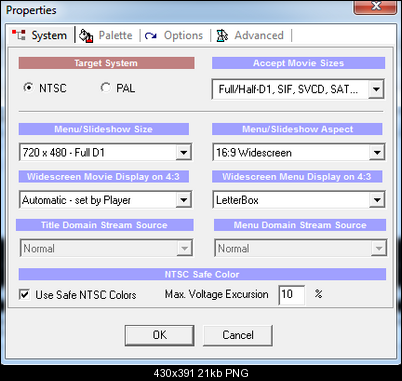Viewport: 402px width, 381px height.
Task: Click the OK button
Action: (160, 335)
